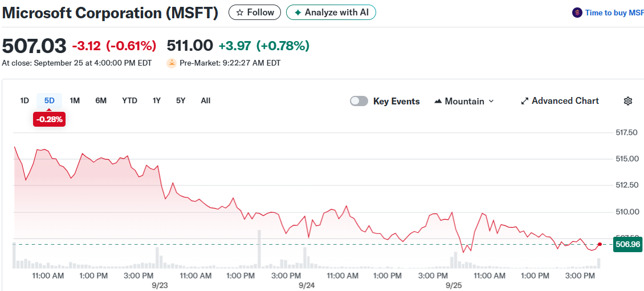Open chart settings gear icon
This screenshot has width=644, height=291.
pyautogui.click(x=627, y=101)
